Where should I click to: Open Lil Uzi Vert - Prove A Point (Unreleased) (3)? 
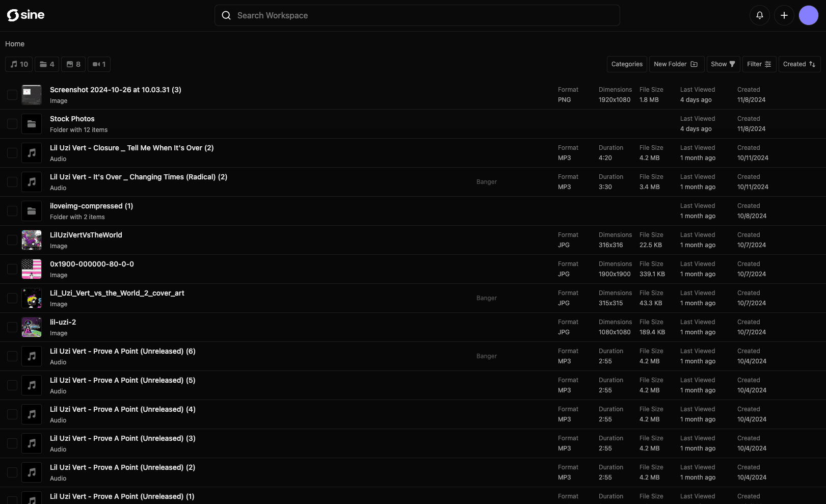(x=122, y=438)
